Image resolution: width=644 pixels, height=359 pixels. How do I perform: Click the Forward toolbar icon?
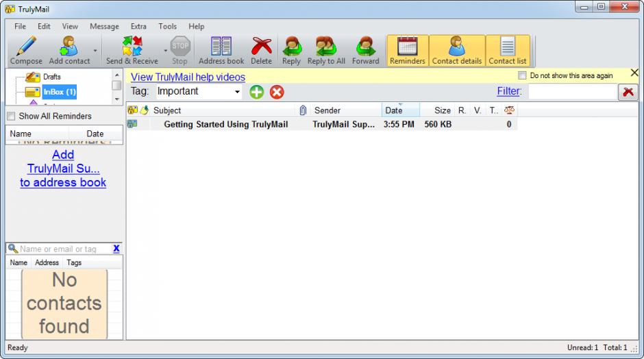(x=365, y=46)
